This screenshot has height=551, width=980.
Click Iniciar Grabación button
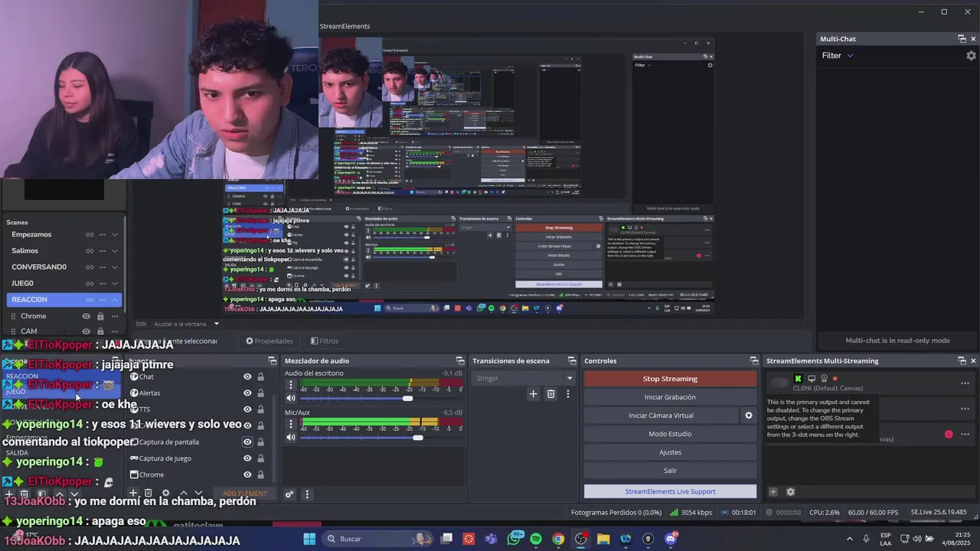pos(670,397)
